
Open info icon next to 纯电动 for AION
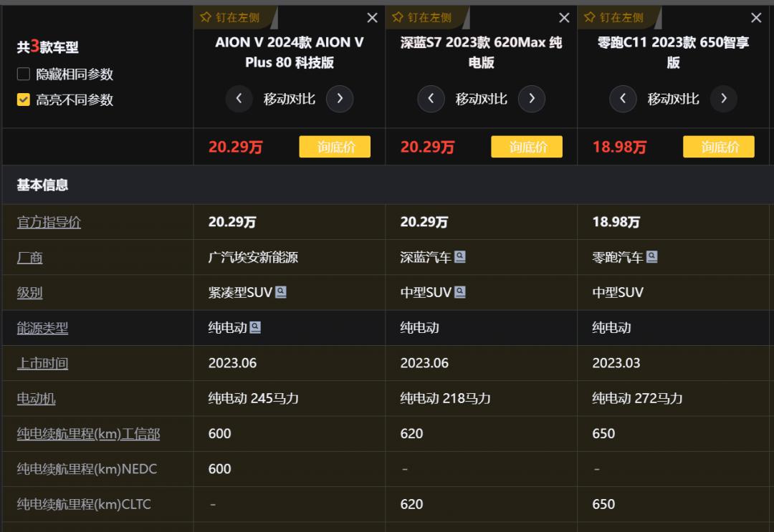[255, 327]
